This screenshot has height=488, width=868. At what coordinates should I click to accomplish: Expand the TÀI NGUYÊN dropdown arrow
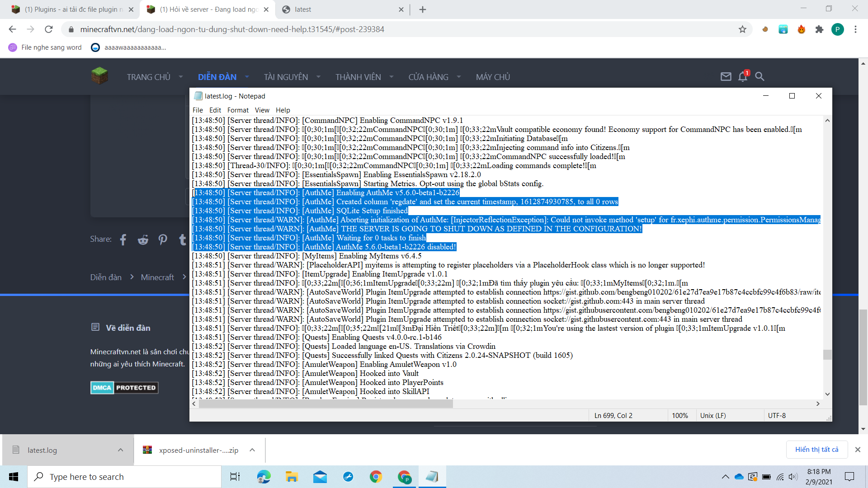318,77
